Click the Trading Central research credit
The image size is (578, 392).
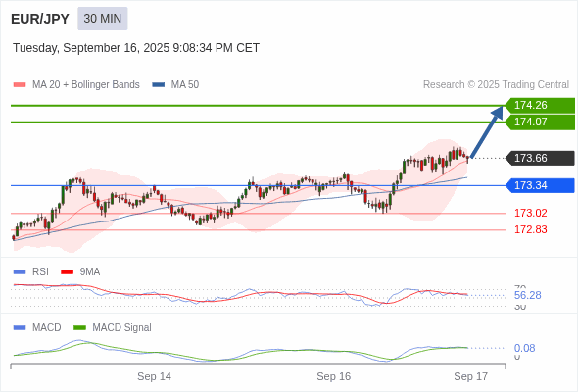[x=496, y=85]
